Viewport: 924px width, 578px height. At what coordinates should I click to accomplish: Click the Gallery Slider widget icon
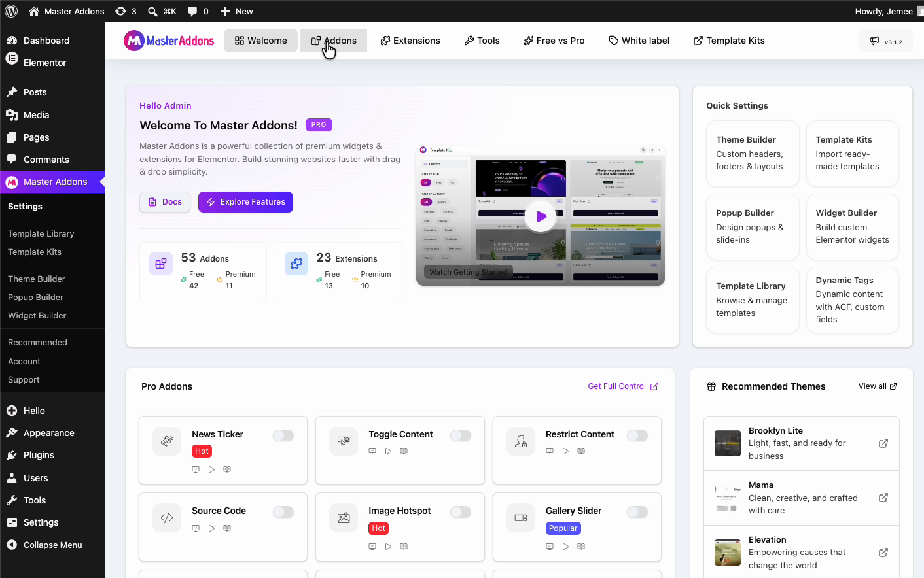(521, 518)
